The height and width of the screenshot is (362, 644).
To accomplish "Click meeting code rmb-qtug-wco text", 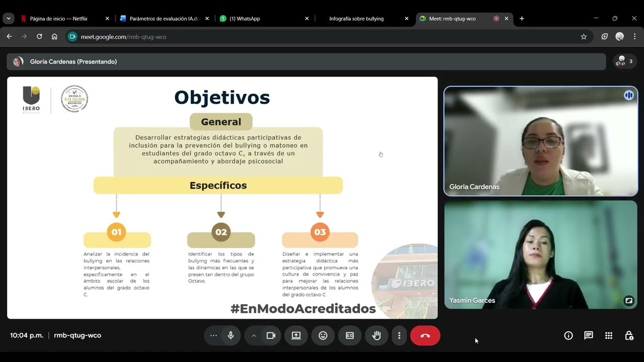I will pos(77,335).
